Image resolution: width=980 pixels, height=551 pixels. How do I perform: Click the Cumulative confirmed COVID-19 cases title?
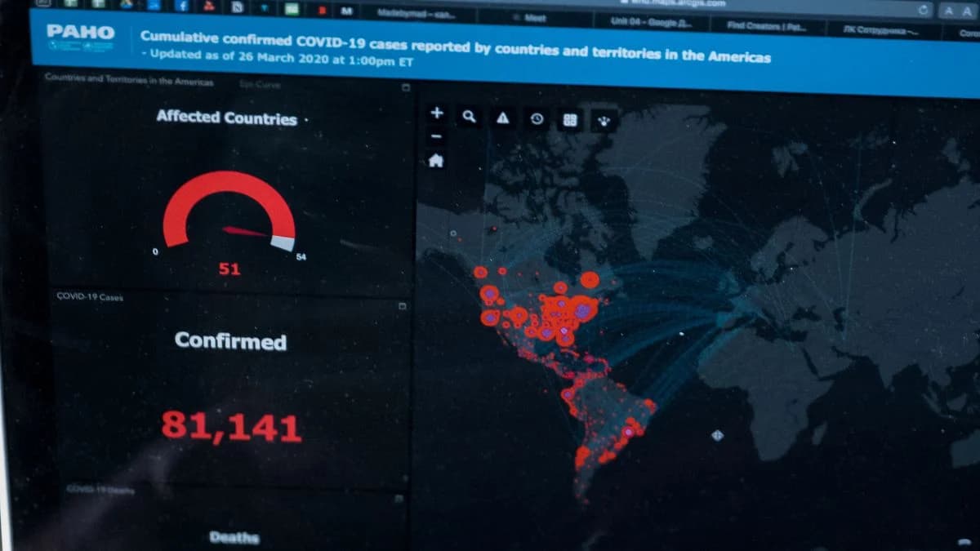[456, 46]
